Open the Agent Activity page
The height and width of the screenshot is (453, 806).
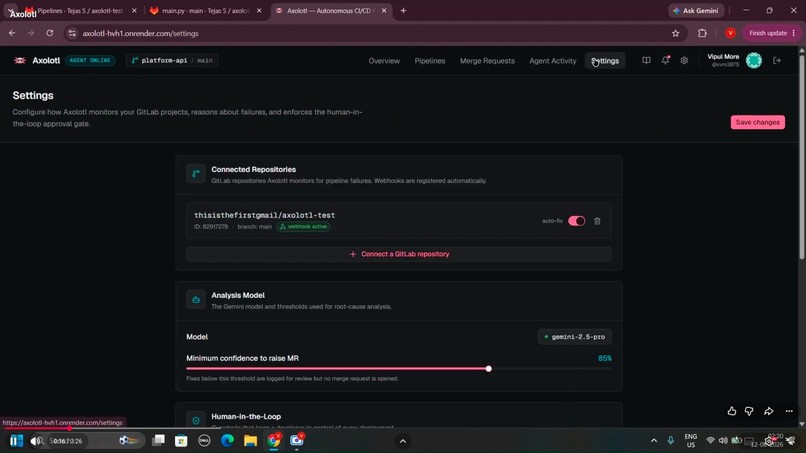pyautogui.click(x=553, y=61)
